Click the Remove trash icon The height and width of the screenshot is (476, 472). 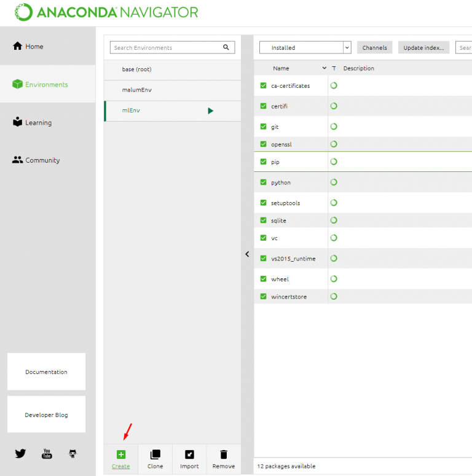(224, 455)
